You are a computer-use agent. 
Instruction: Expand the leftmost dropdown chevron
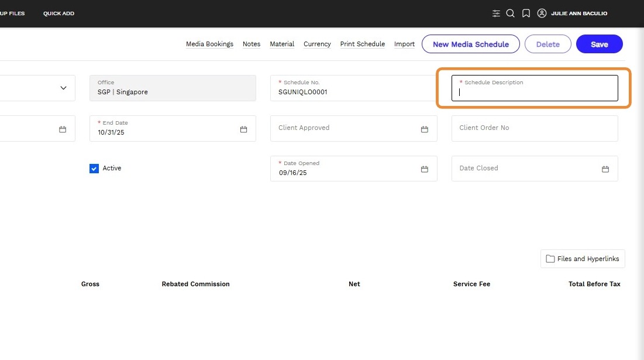coord(63,88)
